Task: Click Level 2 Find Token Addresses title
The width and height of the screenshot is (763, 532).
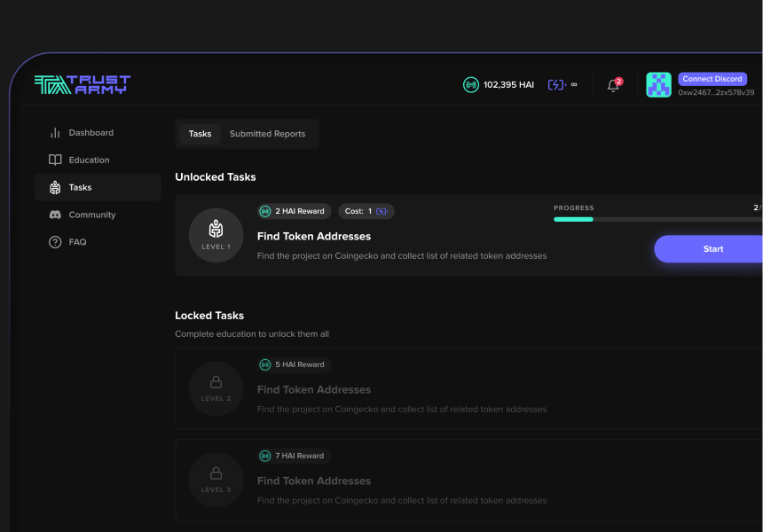Action: [x=314, y=389]
